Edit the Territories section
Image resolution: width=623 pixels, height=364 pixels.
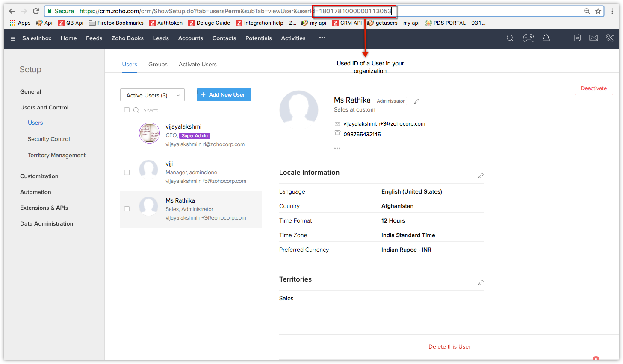coord(481,282)
